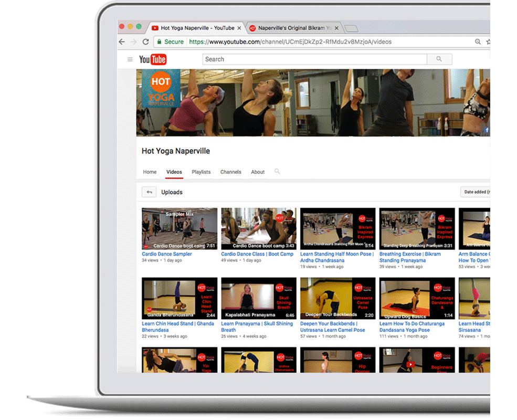The image size is (517, 420).
Task: Open the Kapalabhati Pranayama 6:46 thumbnail
Action: click(259, 298)
